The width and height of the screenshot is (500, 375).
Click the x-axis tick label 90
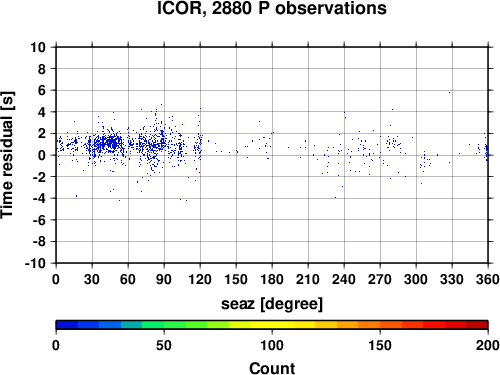(x=164, y=279)
